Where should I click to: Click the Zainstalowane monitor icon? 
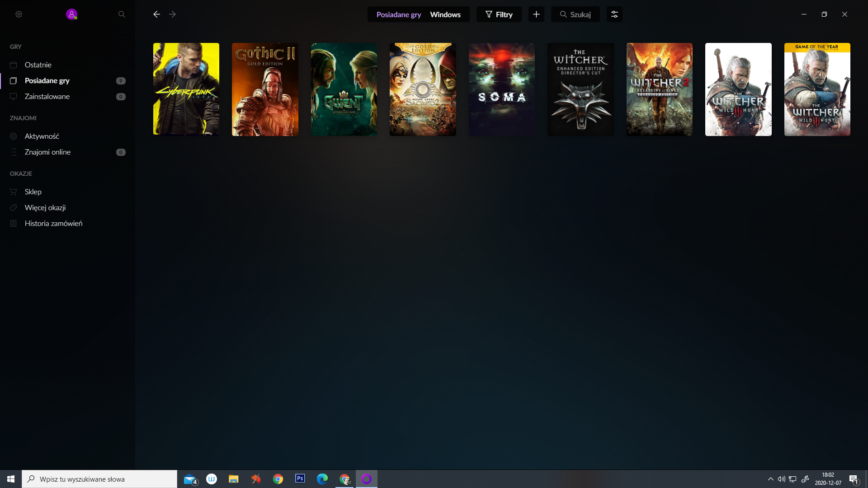(x=14, y=96)
